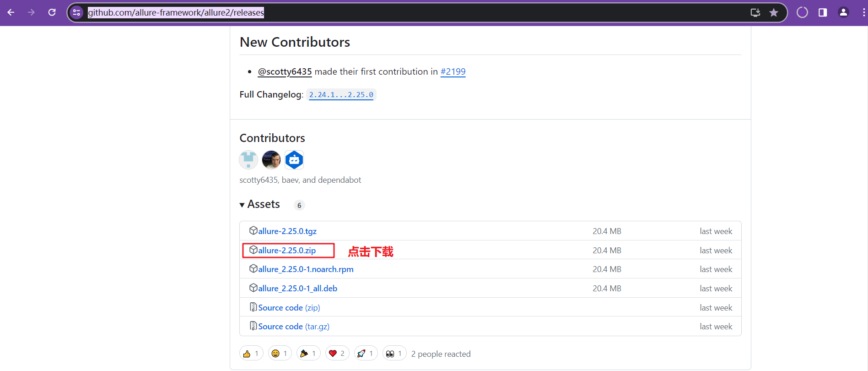React with red heart emoji
Viewport: 868px width, 371px height.
coord(337,353)
